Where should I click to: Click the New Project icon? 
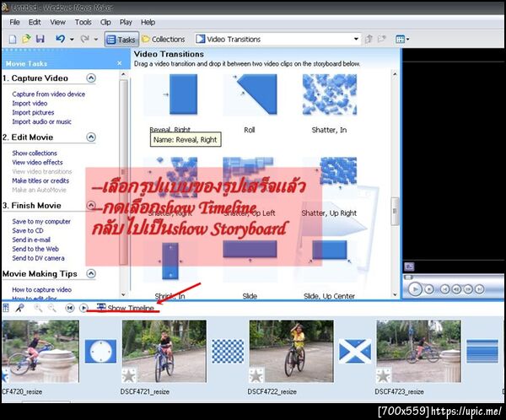click(x=13, y=40)
